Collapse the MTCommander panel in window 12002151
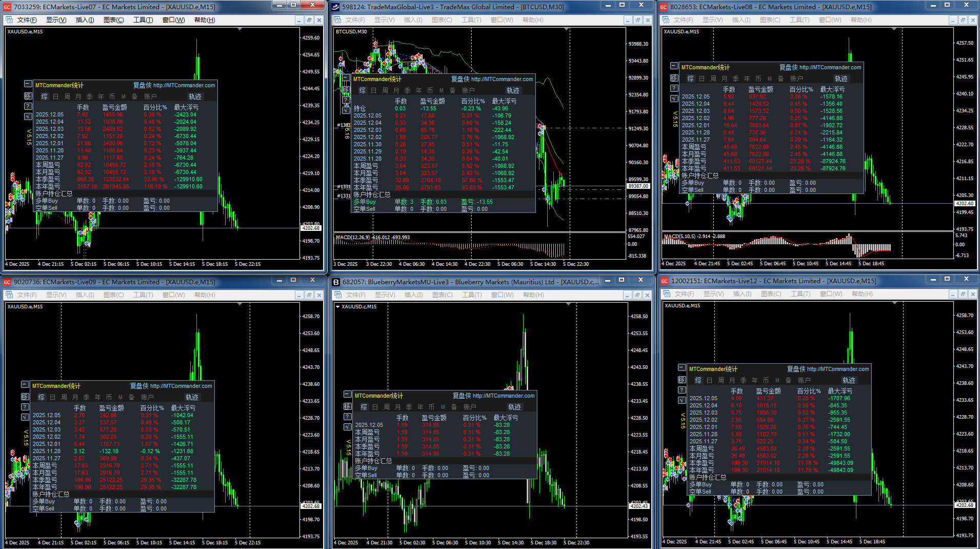This screenshot has width=980, height=549. (x=682, y=367)
